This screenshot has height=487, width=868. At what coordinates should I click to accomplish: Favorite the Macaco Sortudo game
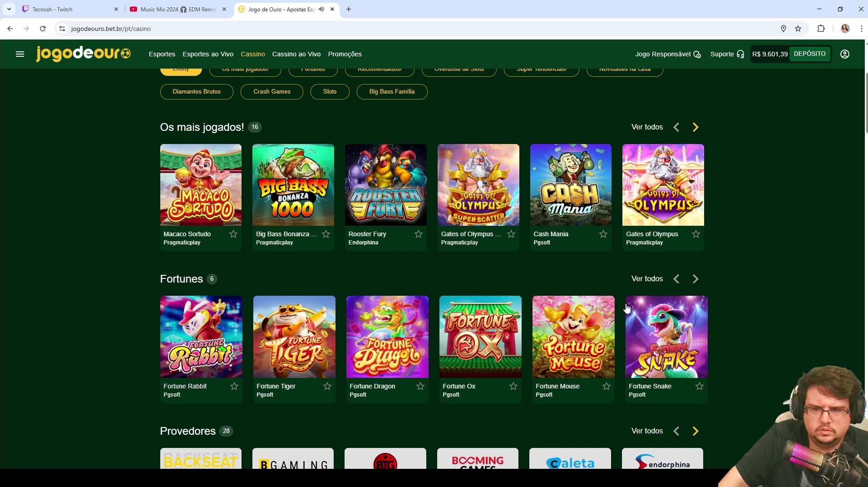(233, 234)
